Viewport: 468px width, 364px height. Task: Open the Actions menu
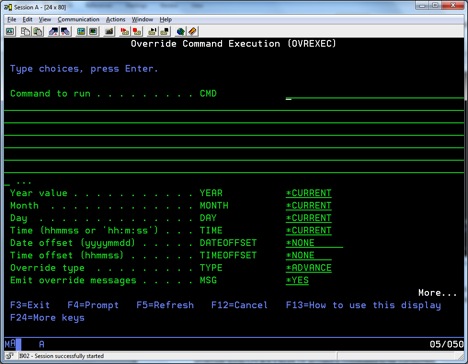click(115, 19)
